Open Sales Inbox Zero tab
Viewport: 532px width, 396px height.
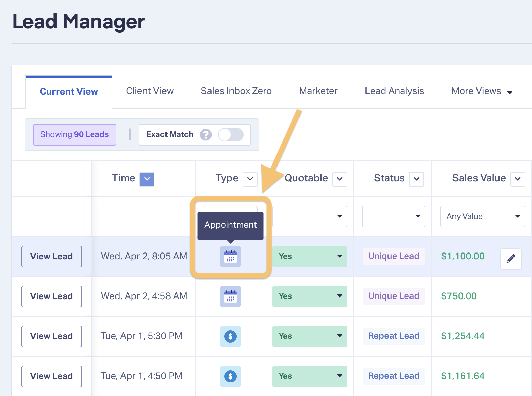click(236, 91)
